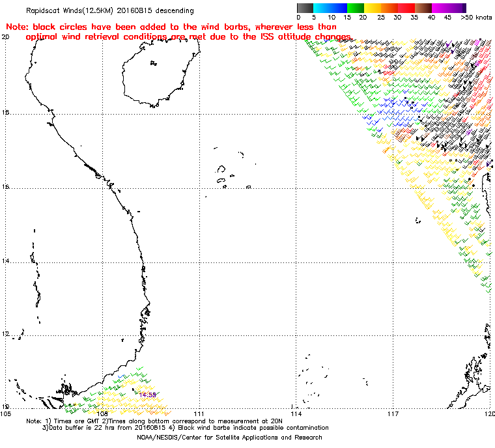Screen dimensions: 495x448
Task: Click the yellow 20-25 knots color segment
Action: point(373,8)
